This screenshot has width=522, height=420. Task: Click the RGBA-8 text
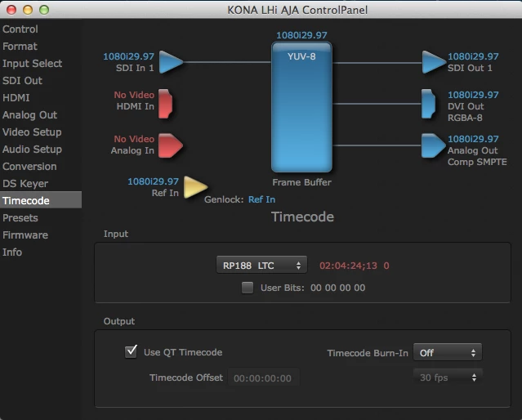point(465,118)
